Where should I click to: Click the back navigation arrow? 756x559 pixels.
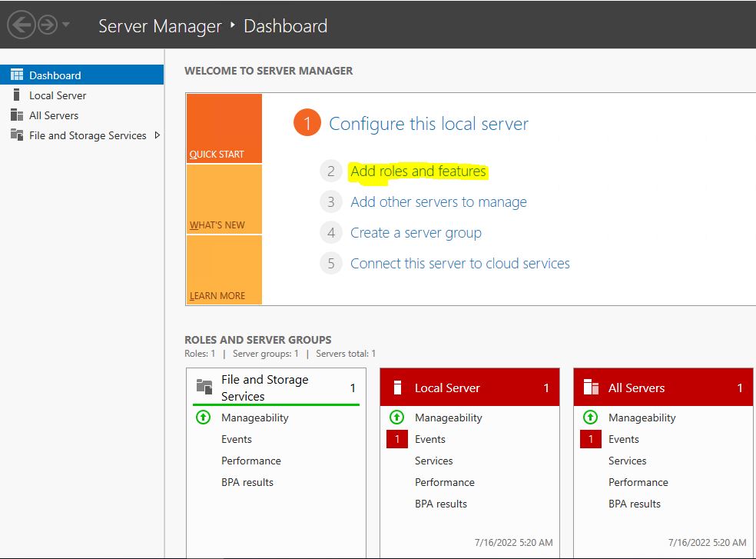pos(22,25)
